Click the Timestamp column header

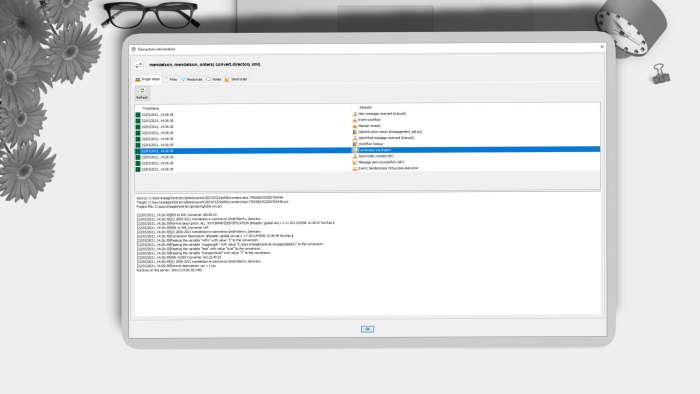(x=243, y=108)
